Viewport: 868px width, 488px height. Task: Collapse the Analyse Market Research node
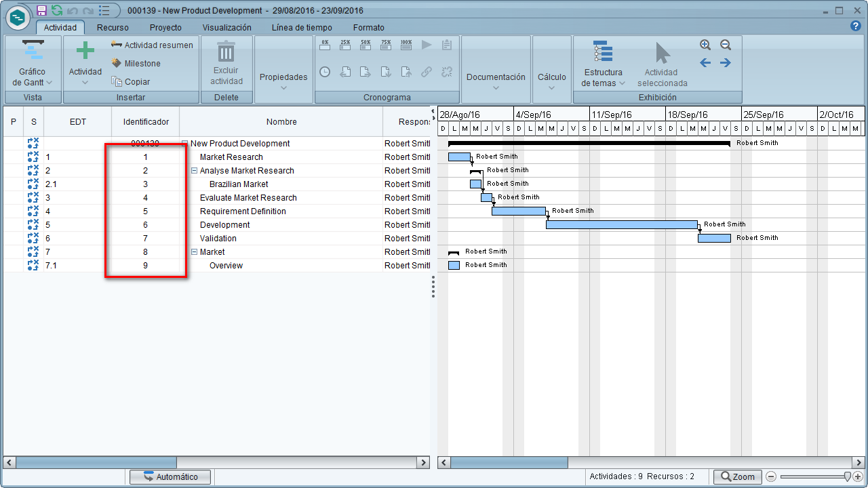click(194, 170)
